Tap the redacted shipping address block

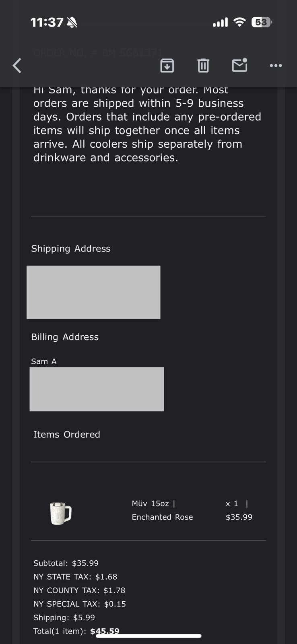click(x=93, y=292)
